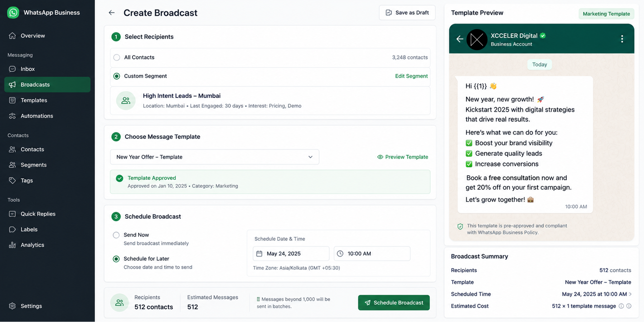Click the clock icon in time field

click(340, 254)
